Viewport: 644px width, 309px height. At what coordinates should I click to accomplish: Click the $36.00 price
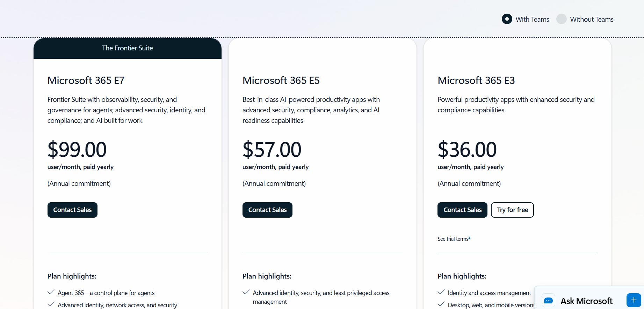click(467, 149)
